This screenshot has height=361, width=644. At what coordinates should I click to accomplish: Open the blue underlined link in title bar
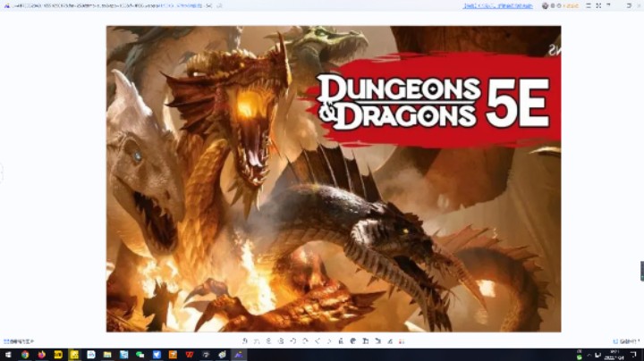pos(498,5)
